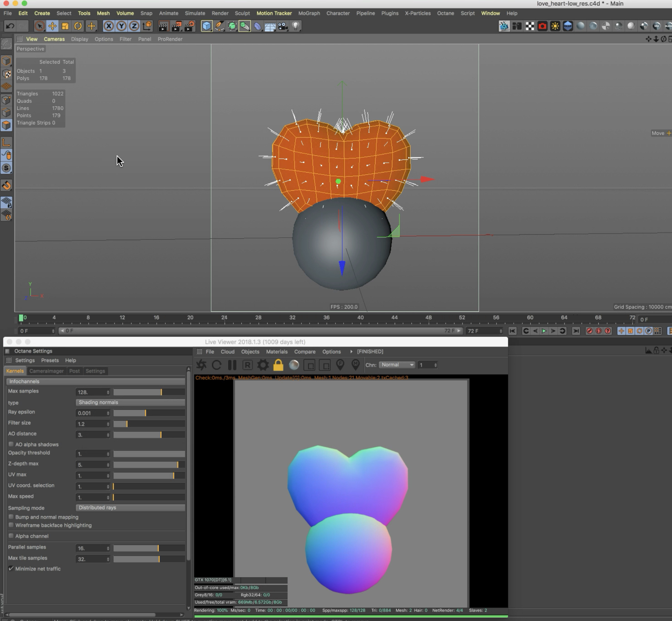This screenshot has height=621, width=672.
Task: Adjust the Max samples slider
Action: 149,392
